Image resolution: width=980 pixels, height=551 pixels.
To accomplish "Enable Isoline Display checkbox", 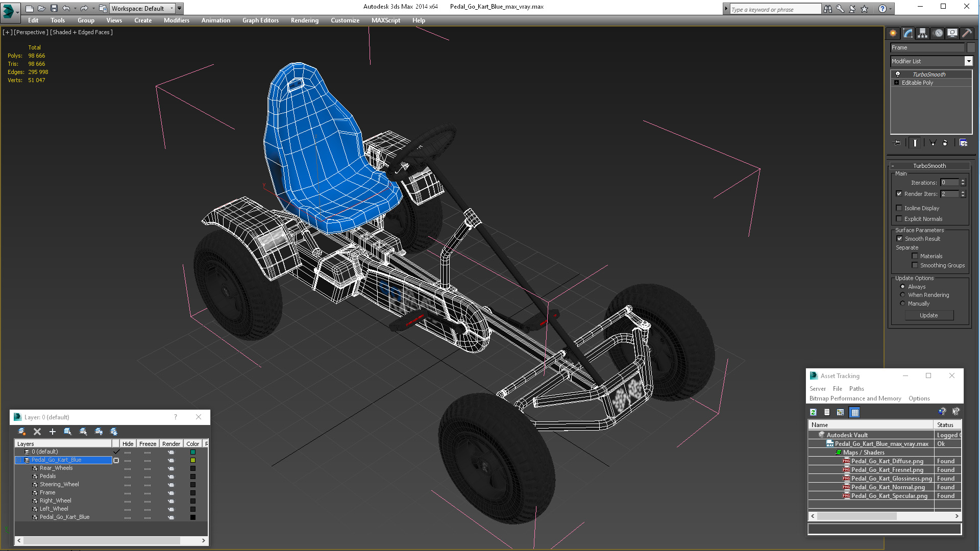I will (x=899, y=208).
